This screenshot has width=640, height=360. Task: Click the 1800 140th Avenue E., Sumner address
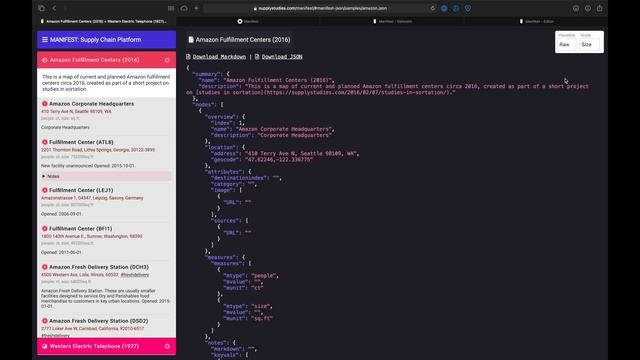coord(91,236)
